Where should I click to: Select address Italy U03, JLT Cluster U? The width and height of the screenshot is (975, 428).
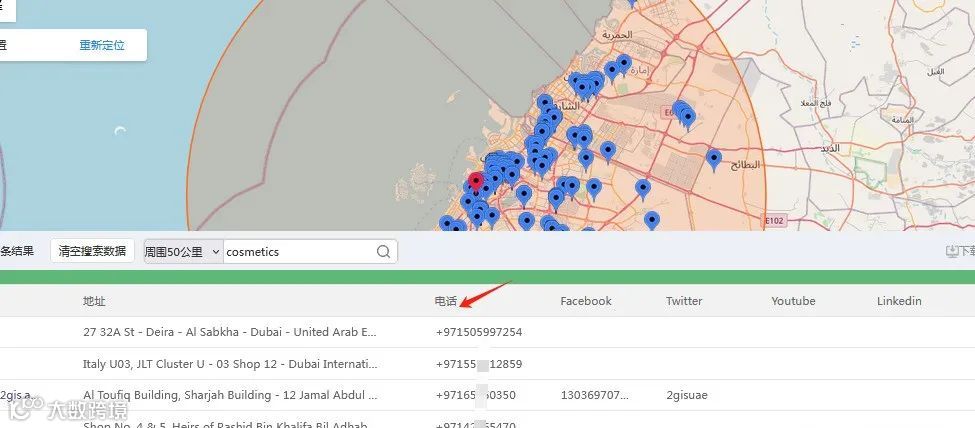click(x=230, y=364)
